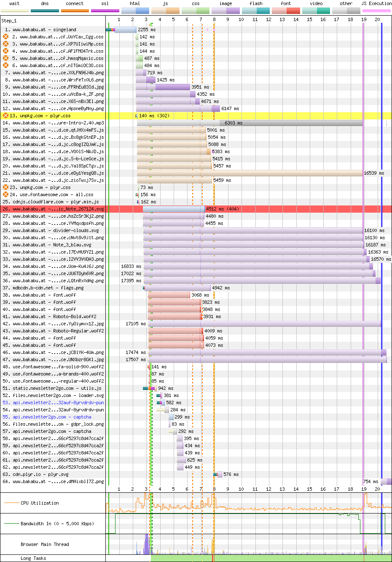392x562 pixels.
Task: Click the 16539 ms timing label
Action: [x=374, y=173]
